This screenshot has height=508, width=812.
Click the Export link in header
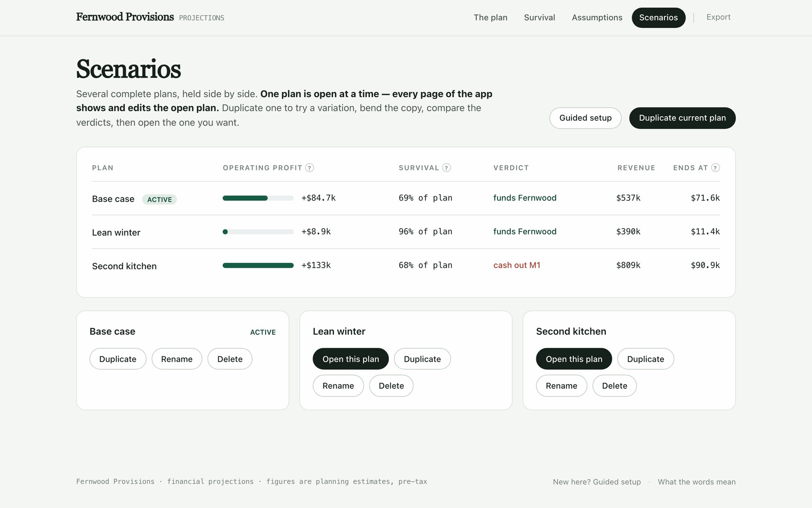(x=718, y=17)
